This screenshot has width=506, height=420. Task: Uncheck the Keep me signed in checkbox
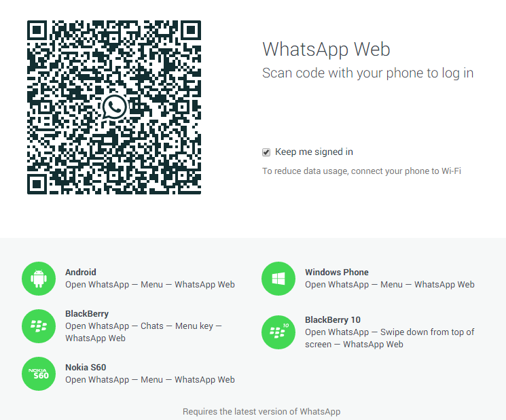(266, 152)
